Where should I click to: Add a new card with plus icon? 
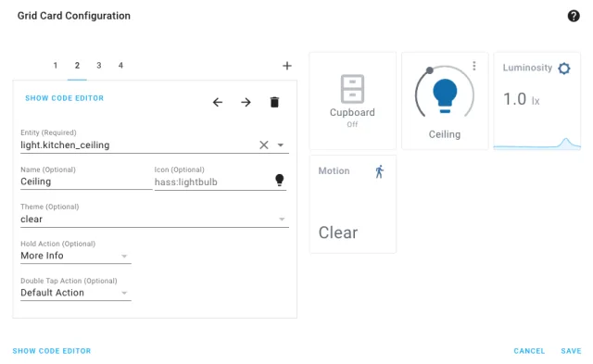tap(287, 66)
